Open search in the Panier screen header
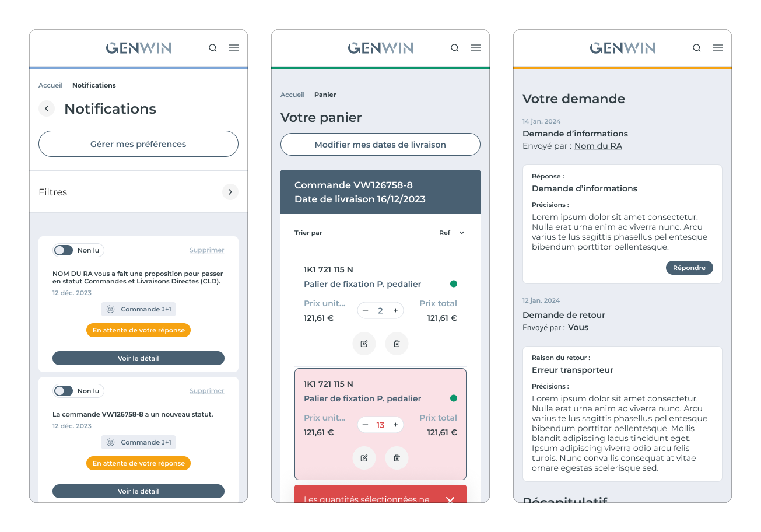Screen dimensions: 761x532 [x=455, y=48]
